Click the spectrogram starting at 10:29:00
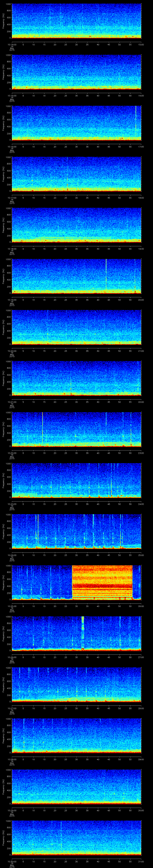Image resolution: width=153 pixels, height=868 pixels. [x=76, y=787]
